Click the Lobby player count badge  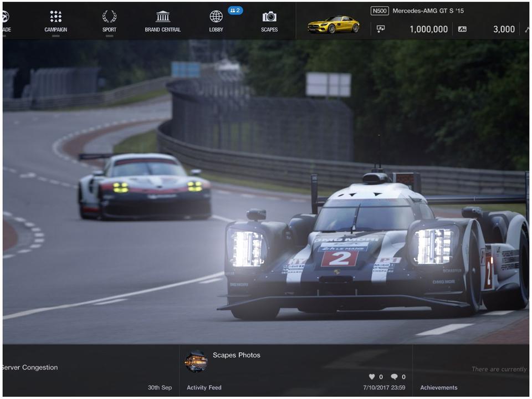click(x=234, y=10)
